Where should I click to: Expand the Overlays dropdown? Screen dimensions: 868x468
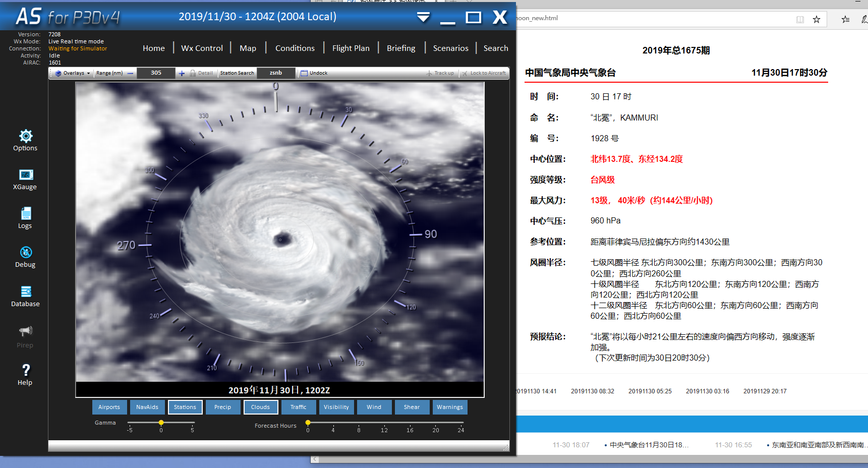[73, 73]
